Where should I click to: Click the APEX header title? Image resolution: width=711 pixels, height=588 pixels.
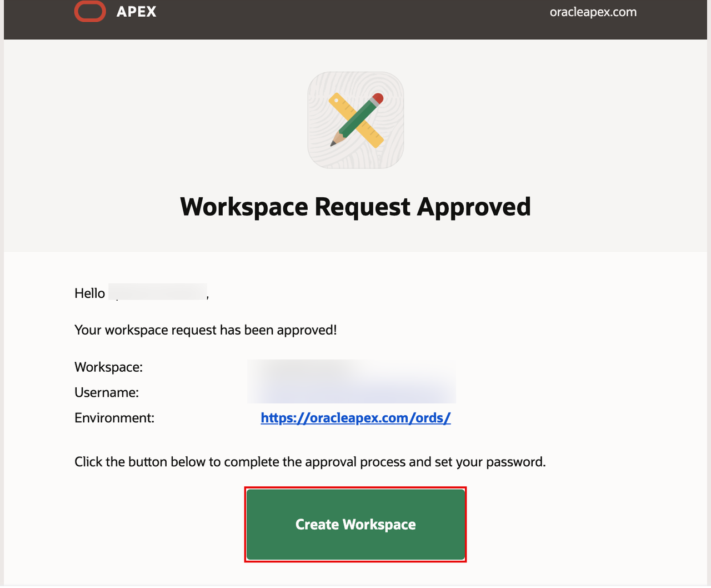137,12
